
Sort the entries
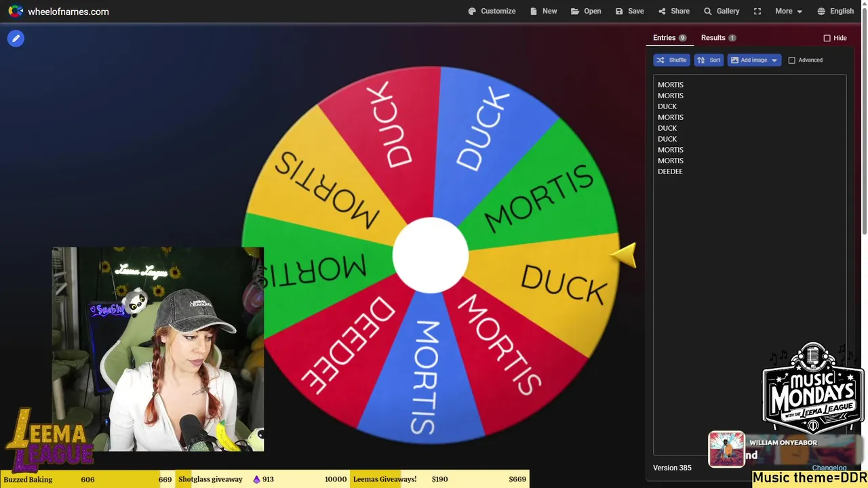(709, 60)
